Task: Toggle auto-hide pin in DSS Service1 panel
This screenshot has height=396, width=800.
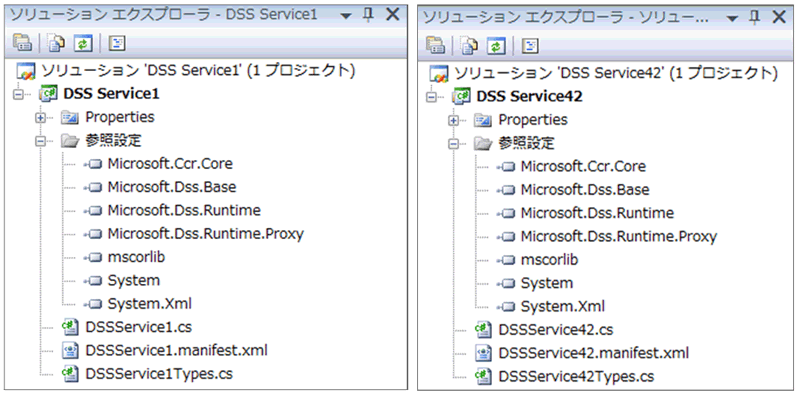Action: click(x=368, y=15)
